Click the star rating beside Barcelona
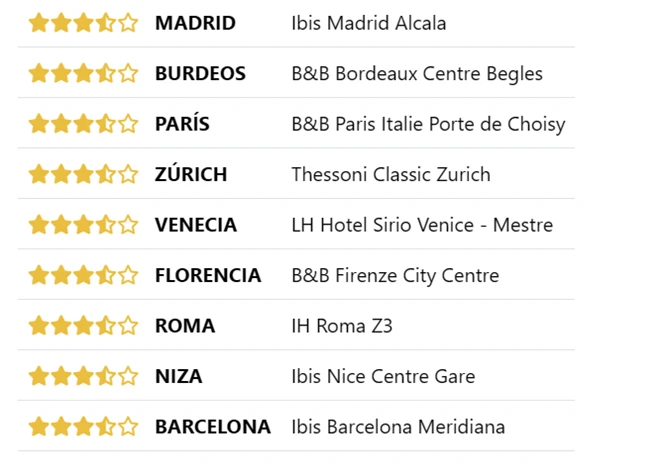The height and width of the screenshot is (476, 668). [83, 427]
